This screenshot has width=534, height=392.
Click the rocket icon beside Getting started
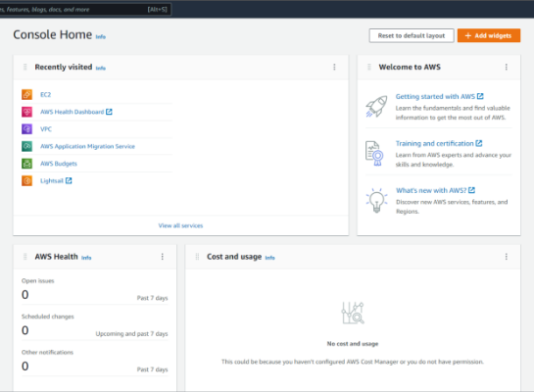(376, 106)
